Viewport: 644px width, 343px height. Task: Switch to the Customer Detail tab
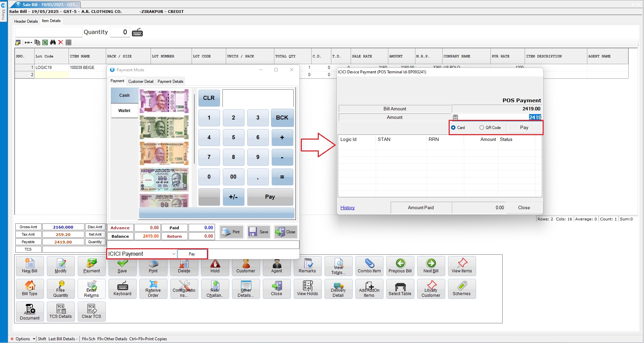pos(141,82)
